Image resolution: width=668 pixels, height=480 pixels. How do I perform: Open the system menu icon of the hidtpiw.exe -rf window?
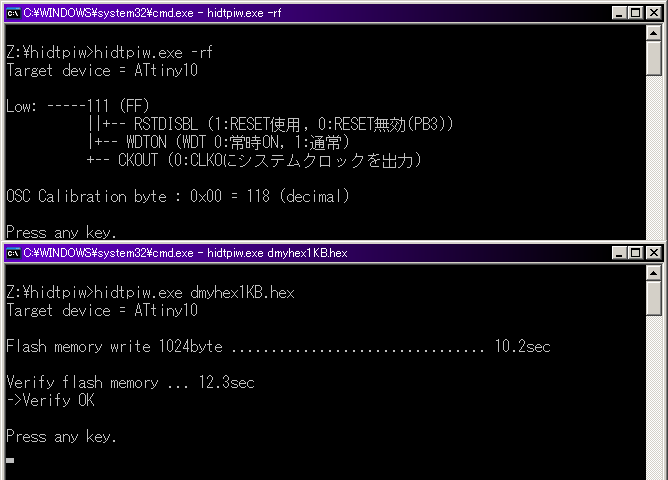[13, 13]
